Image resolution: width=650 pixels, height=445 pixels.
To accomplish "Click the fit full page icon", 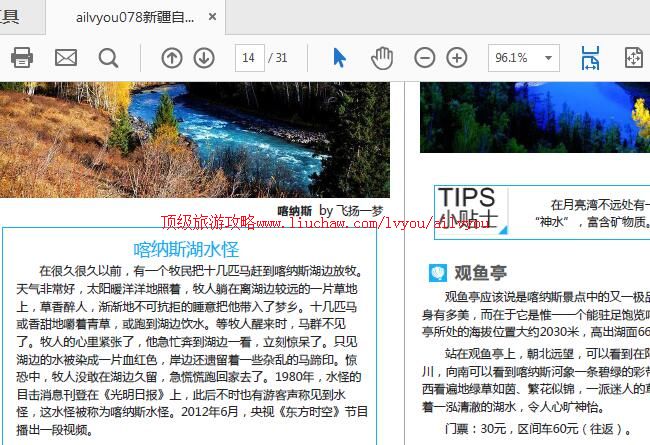I will (x=634, y=58).
